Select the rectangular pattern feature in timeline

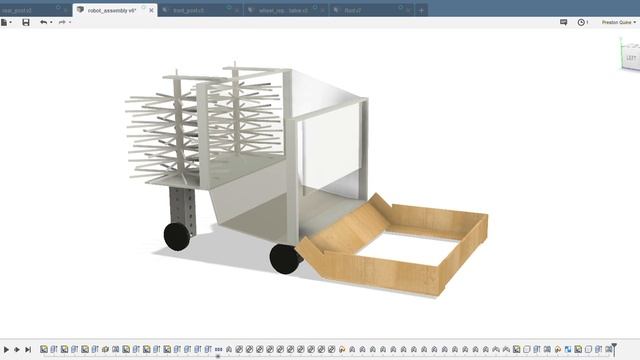218,349
